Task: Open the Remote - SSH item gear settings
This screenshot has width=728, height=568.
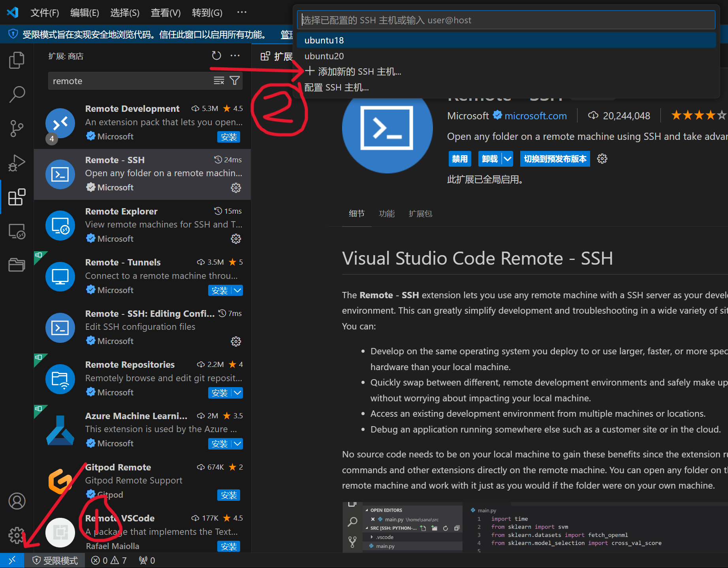Action: point(236,188)
